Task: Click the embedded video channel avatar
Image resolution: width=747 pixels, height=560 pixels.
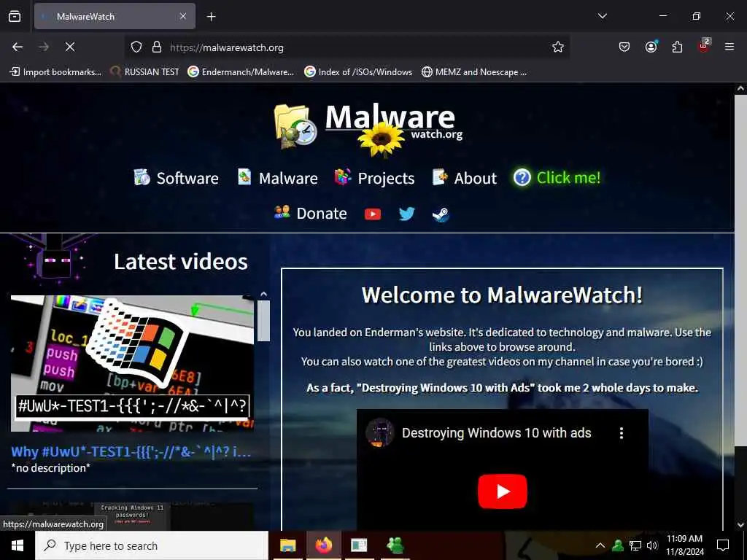Action: 379,432
